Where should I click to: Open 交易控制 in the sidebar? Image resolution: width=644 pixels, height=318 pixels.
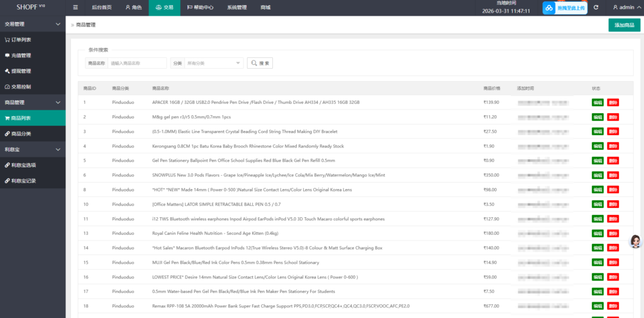pyautogui.click(x=21, y=87)
